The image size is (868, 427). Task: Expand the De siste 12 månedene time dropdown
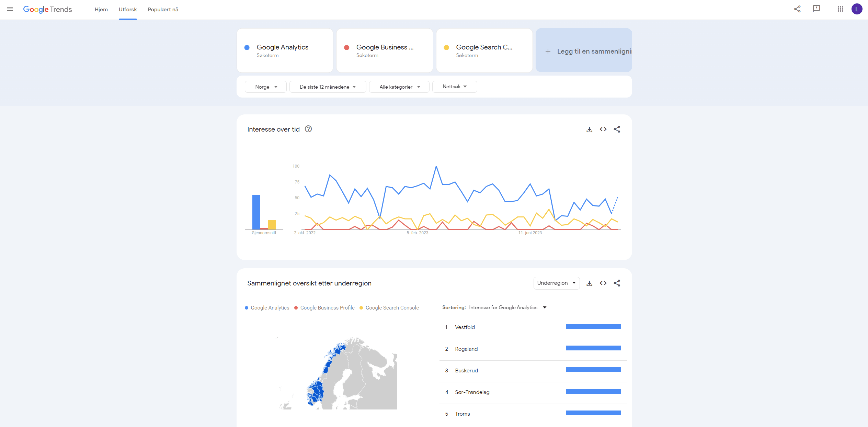327,87
